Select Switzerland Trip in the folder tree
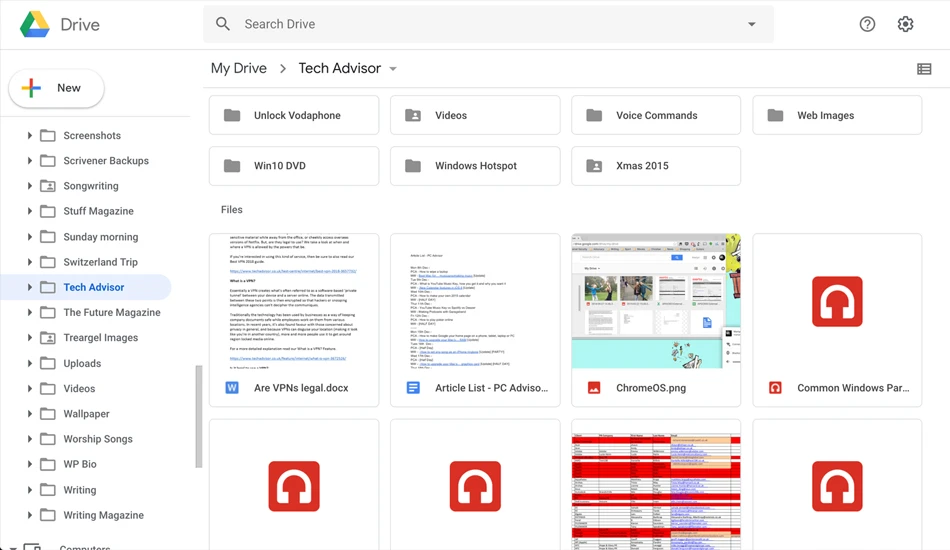The width and height of the screenshot is (950, 550). point(101,262)
